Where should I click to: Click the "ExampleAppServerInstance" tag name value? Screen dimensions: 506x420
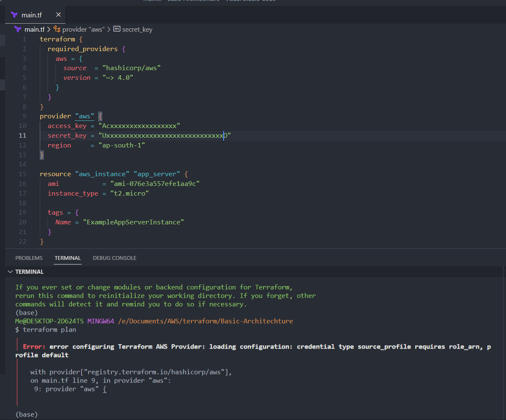click(x=133, y=222)
